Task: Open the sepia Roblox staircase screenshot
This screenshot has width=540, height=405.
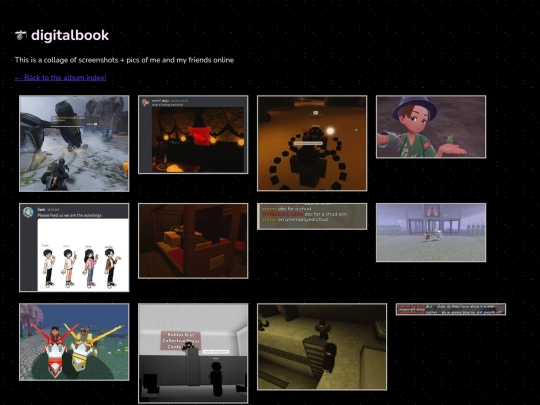Action: click(x=322, y=347)
